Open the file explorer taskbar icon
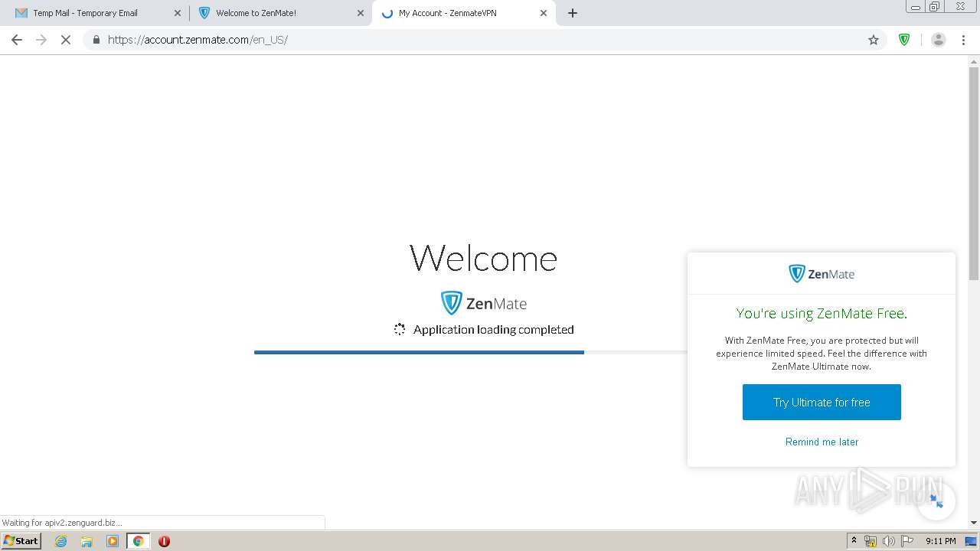 (x=87, y=541)
